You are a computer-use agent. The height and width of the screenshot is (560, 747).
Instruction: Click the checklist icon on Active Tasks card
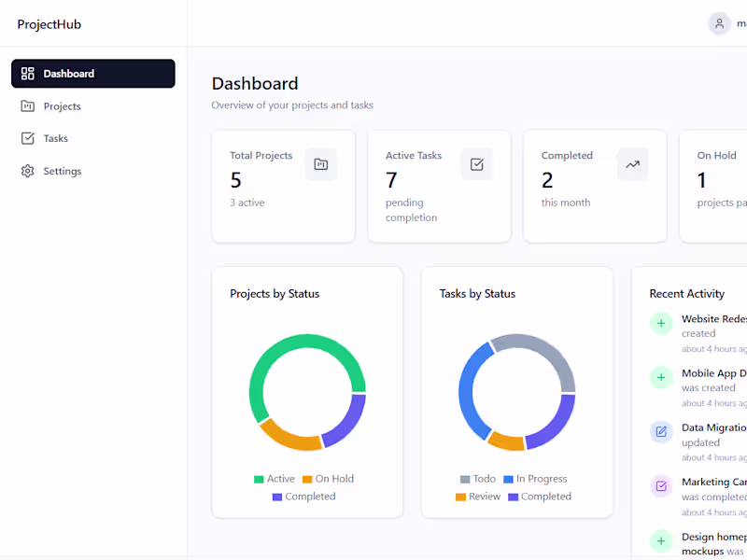pyautogui.click(x=476, y=163)
